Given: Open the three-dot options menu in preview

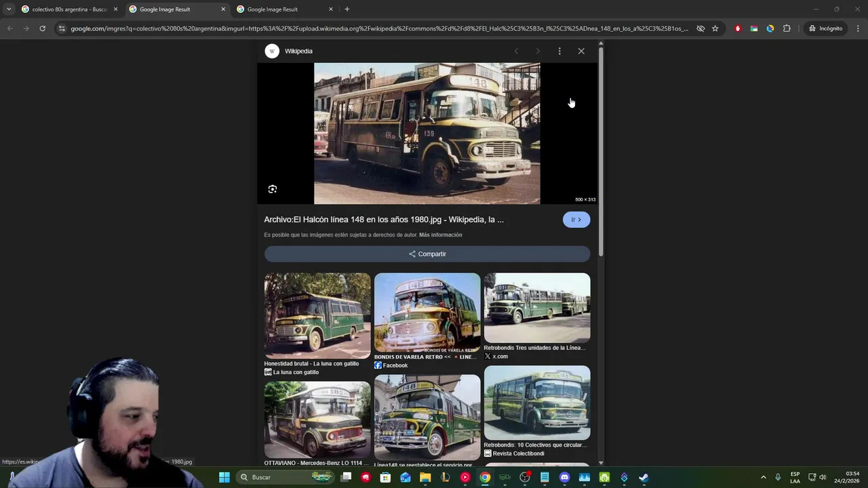Looking at the screenshot, I should pos(559,51).
